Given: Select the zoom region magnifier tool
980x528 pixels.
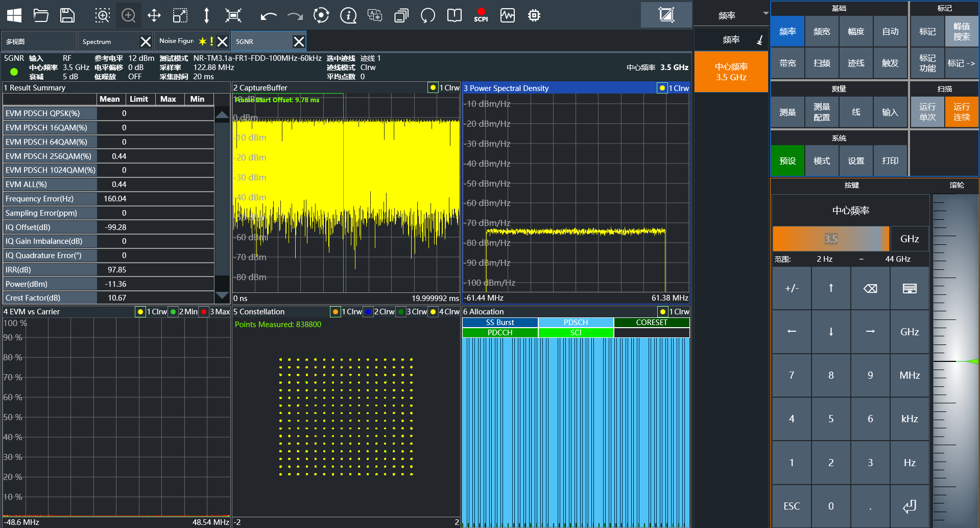Looking at the screenshot, I should point(103,15).
